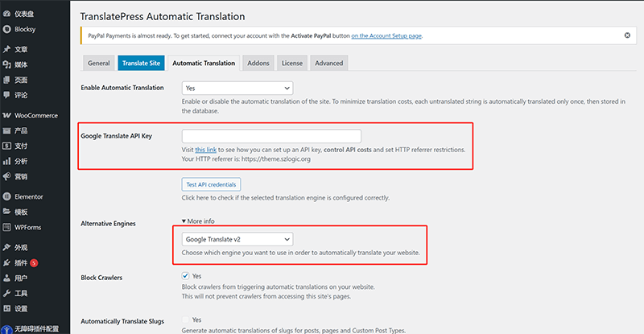Open the Google Translate v2 engine dropdown

[x=237, y=239]
